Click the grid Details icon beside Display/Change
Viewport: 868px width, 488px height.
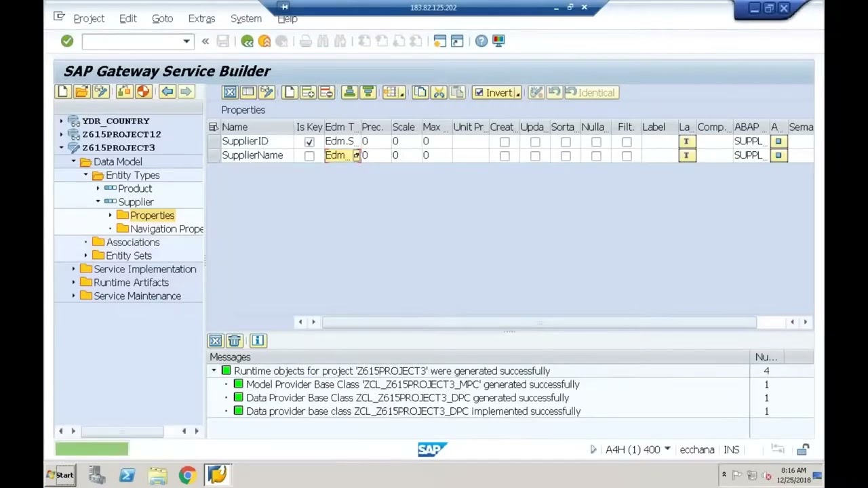point(248,93)
